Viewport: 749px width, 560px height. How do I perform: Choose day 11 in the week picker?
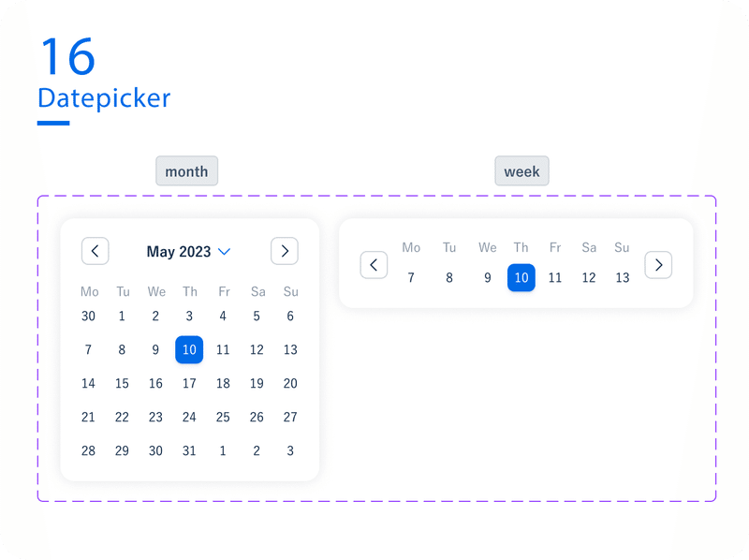coord(555,277)
